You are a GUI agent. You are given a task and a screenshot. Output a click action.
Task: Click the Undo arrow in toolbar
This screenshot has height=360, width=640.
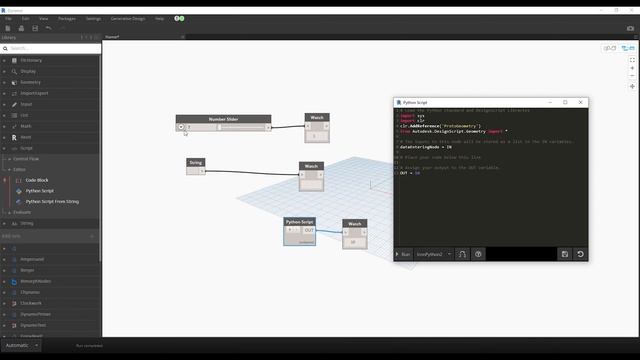pyautogui.click(x=49, y=28)
